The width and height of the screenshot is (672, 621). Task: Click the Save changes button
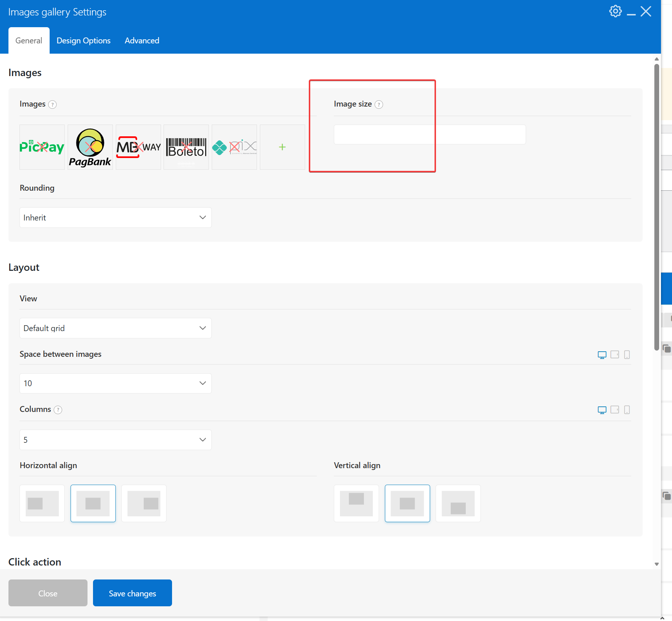(132, 593)
